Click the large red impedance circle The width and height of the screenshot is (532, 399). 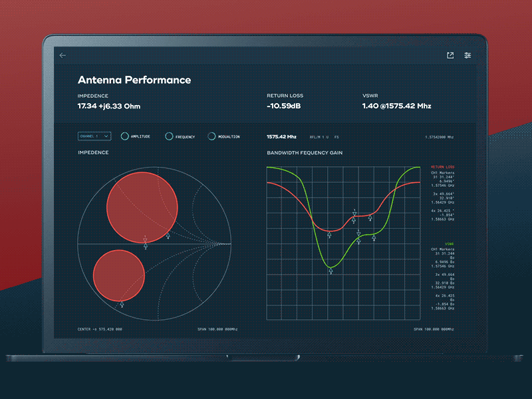(x=144, y=206)
